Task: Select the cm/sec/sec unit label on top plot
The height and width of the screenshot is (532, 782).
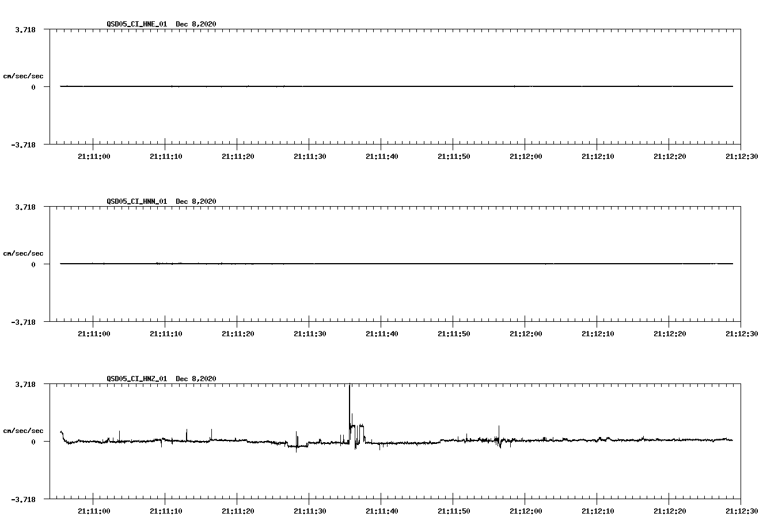Action: (24, 75)
